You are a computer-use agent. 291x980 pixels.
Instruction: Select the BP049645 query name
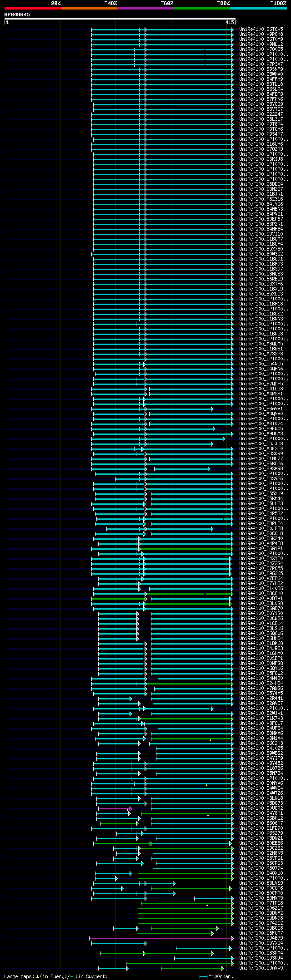coord(17,15)
